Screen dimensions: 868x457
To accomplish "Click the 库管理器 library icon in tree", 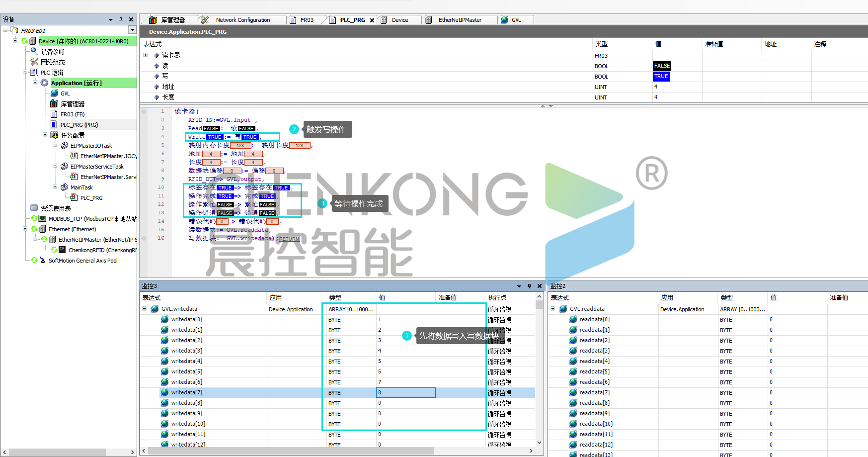I will 55,104.
